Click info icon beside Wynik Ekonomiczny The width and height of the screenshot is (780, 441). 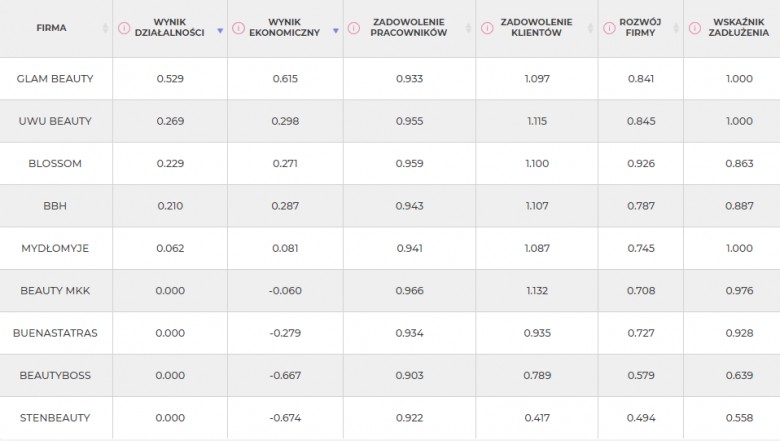(x=238, y=28)
